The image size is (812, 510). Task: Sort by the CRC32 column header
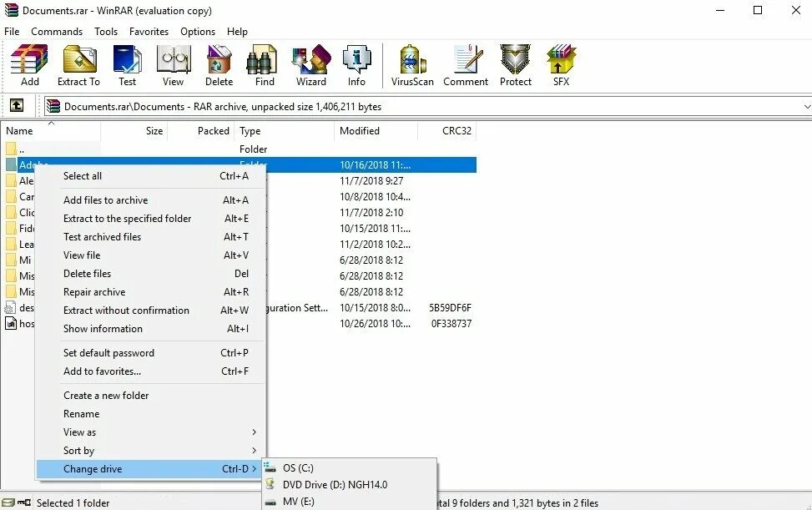pyautogui.click(x=447, y=131)
